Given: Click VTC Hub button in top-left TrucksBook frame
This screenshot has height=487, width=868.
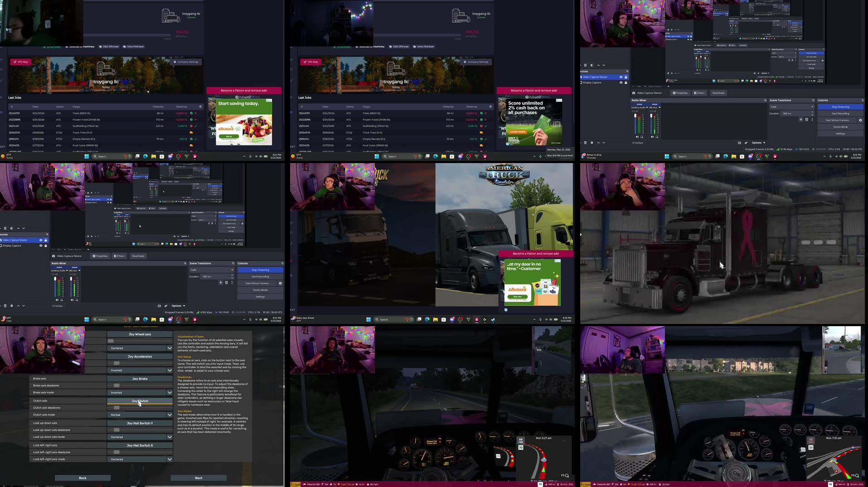Looking at the screenshot, I should click(21, 62).
